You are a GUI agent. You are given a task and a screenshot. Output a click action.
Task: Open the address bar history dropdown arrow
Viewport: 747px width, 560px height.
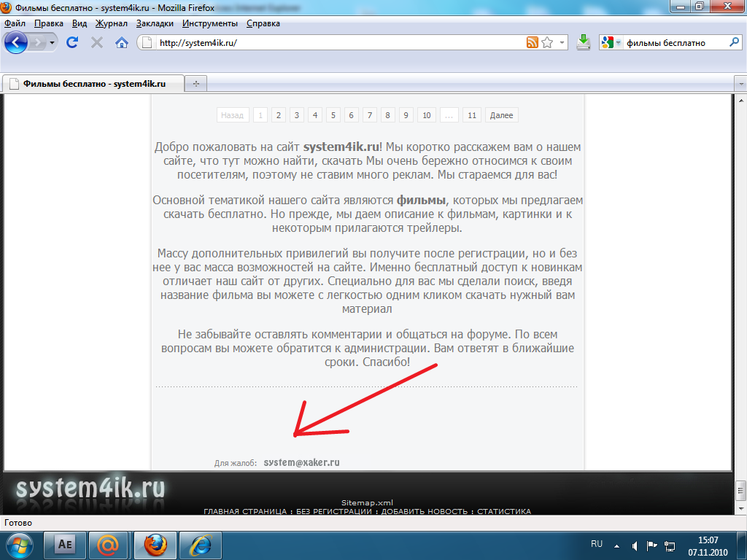pos(562,42)
